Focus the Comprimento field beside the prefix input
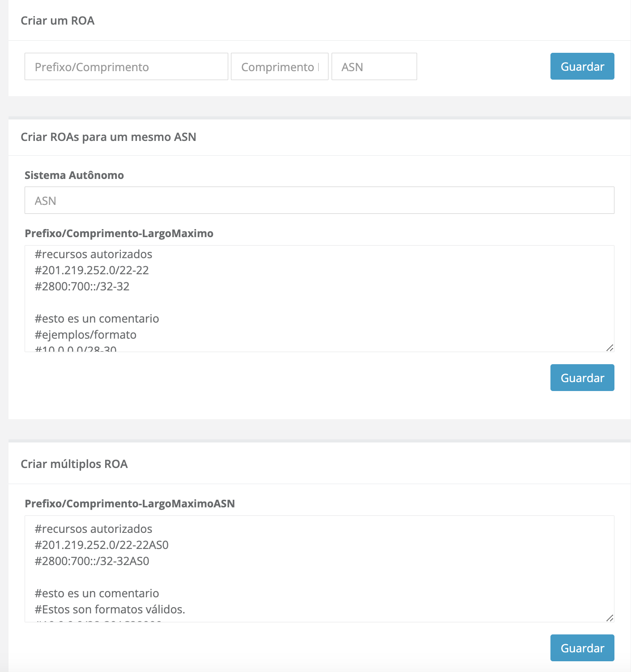 click(x=279, y=67)
